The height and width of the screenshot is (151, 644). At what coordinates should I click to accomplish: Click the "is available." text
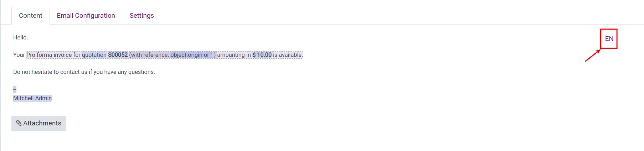point(288,55)
